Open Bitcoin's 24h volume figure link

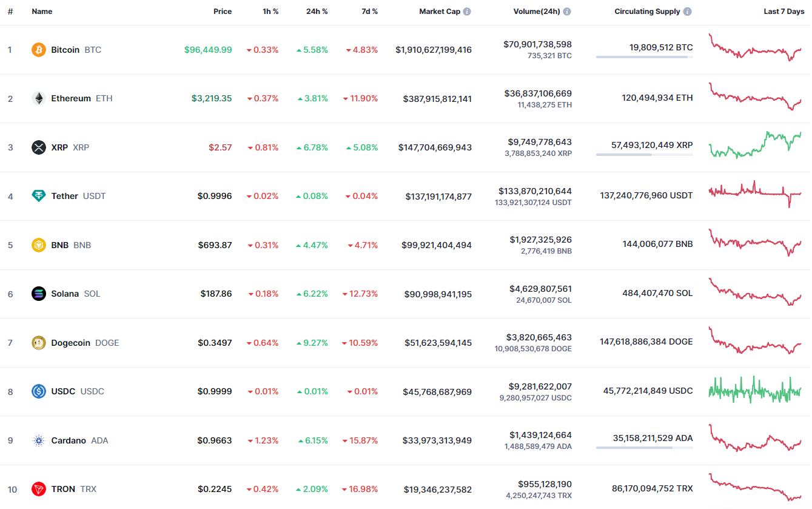click(537, 44)
